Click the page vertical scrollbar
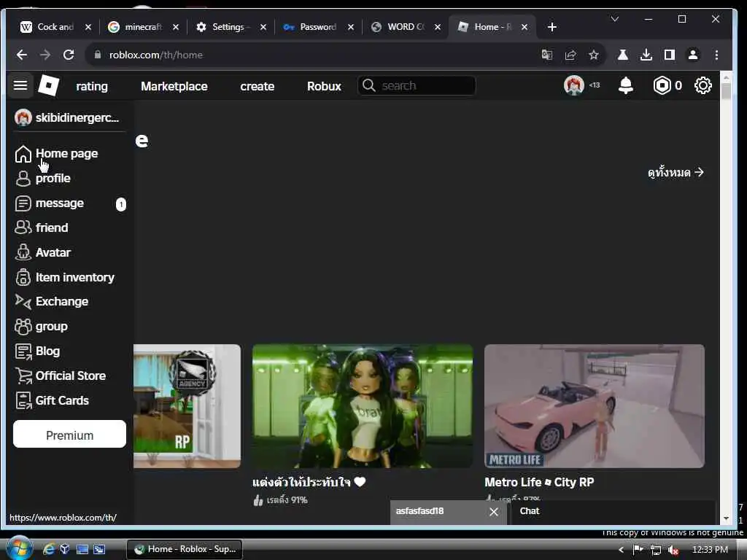The width and height of the screenshot is (747, 560). [726, 297]
